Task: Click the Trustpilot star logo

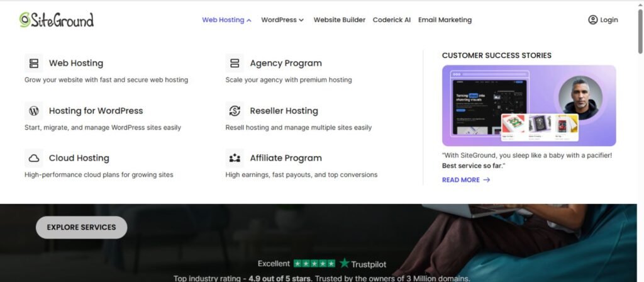Action: [x=344, y=264]
